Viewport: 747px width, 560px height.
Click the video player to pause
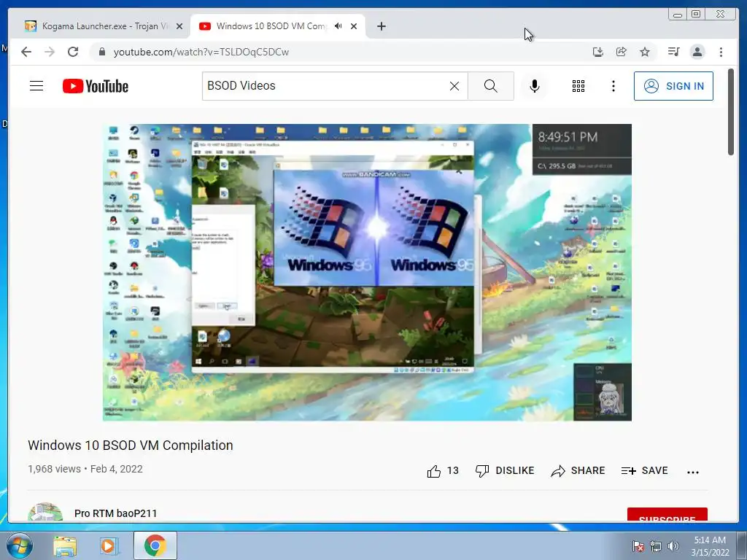[x=367, y=273]
